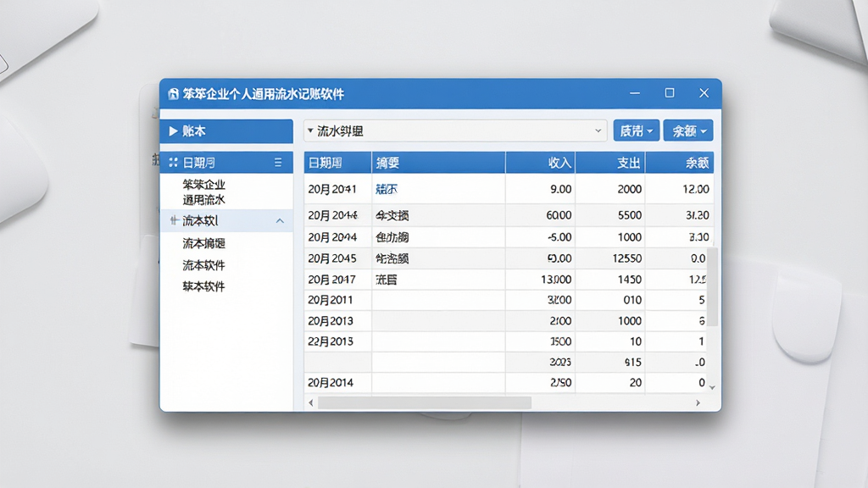Image resolution: width=868 pixels, height=488 pixels.
Task: Select the date cell 20月 2041
Action: click(x=337, y=189)
